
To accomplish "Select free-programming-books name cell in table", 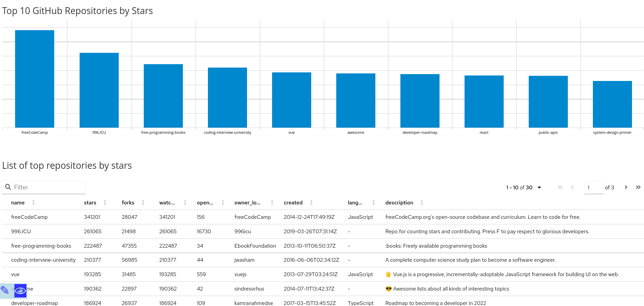I will (x=41, y=246).
